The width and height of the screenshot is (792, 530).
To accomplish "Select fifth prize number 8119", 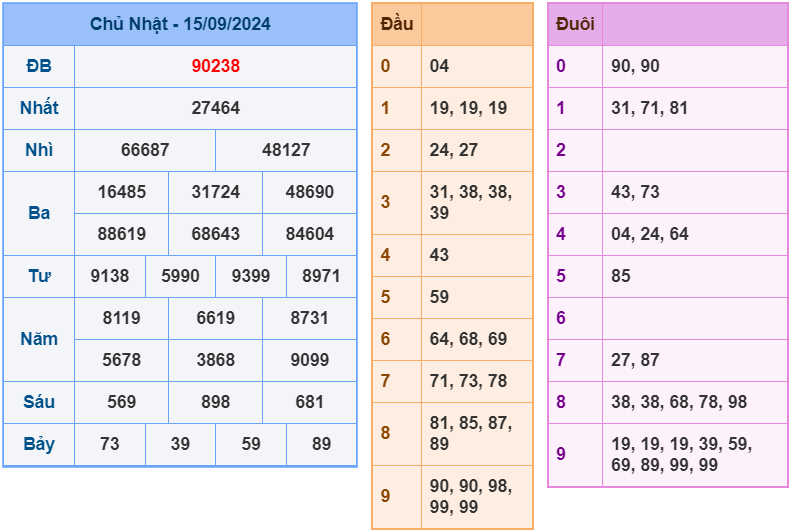I will click(122, 318).
